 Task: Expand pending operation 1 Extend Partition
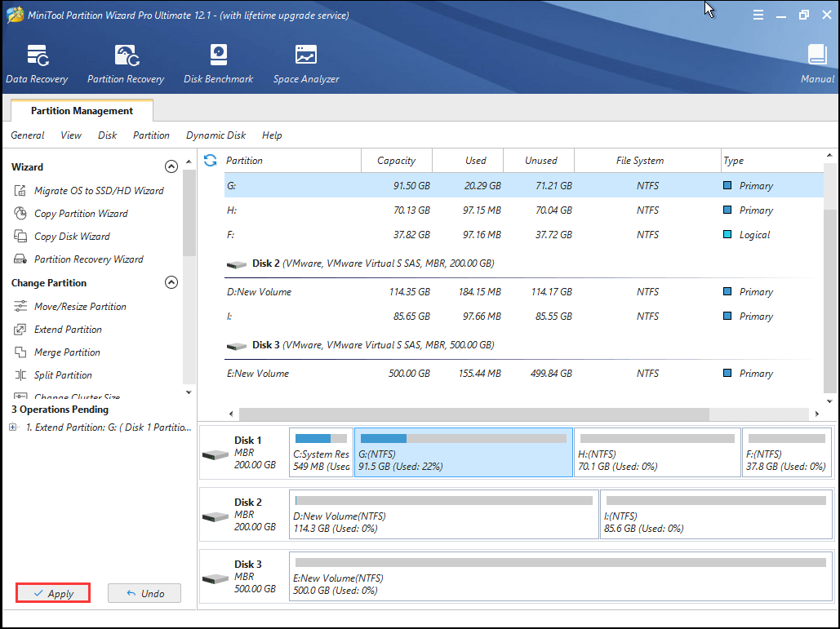pos(13,427)
